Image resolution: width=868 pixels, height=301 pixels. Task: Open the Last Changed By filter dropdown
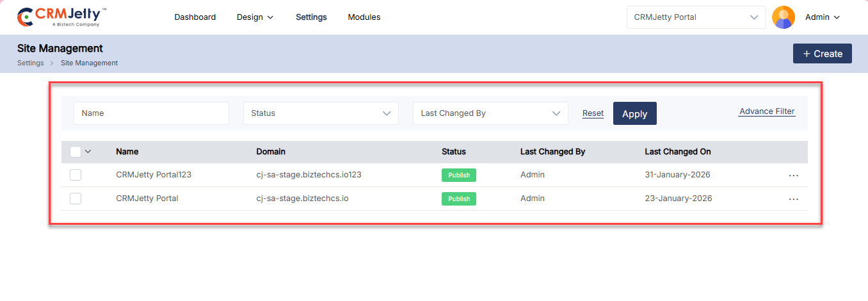[x=490, y=113]
